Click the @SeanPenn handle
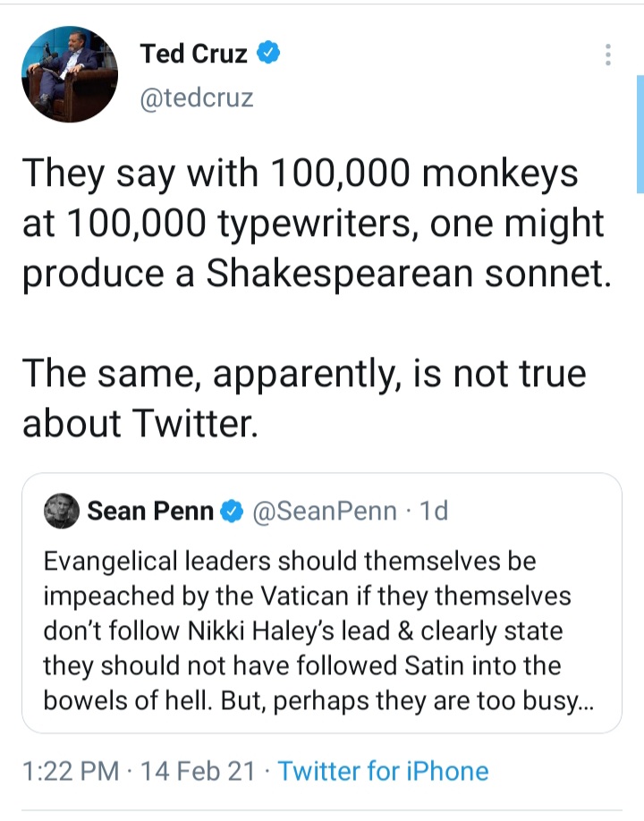Viewport: 644px width, 821px height. click(325, 511)
